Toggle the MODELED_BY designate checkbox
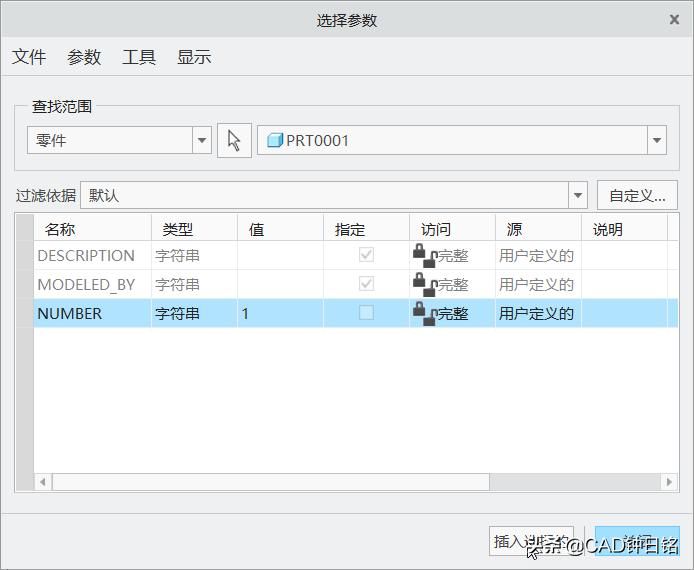 click(366, 284)
